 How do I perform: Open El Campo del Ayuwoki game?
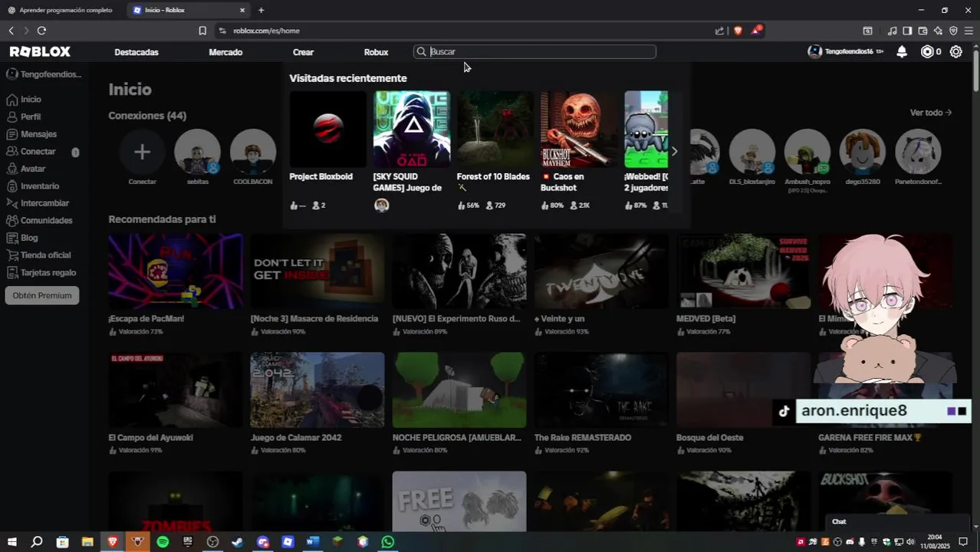click(x=176, y=390)
